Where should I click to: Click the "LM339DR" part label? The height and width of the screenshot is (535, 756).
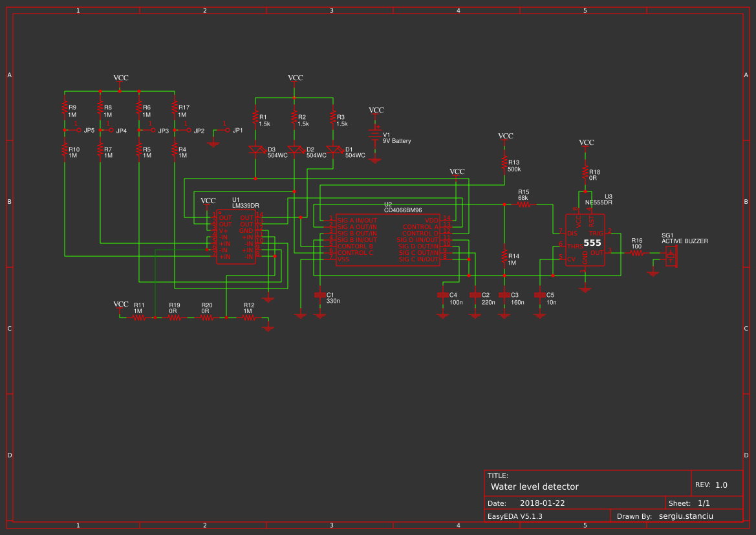pyautogui.click(x=245, y=206)
